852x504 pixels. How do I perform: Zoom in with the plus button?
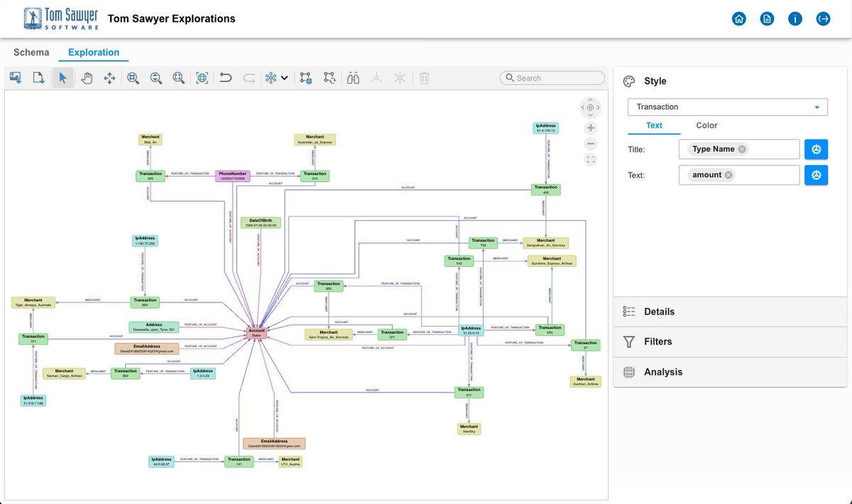coord(591,128)
